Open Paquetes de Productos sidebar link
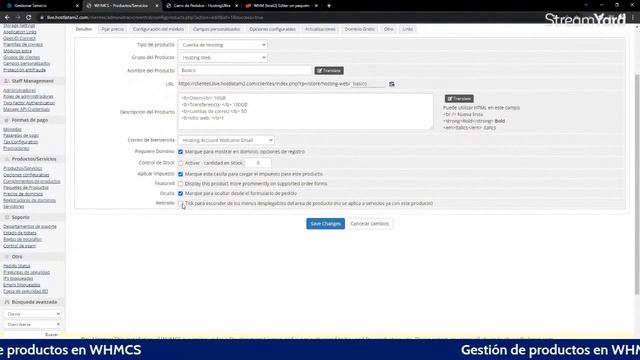 (26, 188)
